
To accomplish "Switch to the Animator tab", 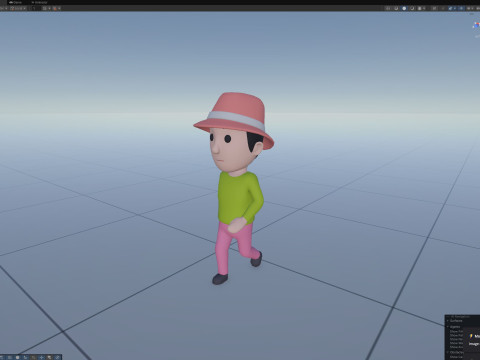I will coord(39,2).
